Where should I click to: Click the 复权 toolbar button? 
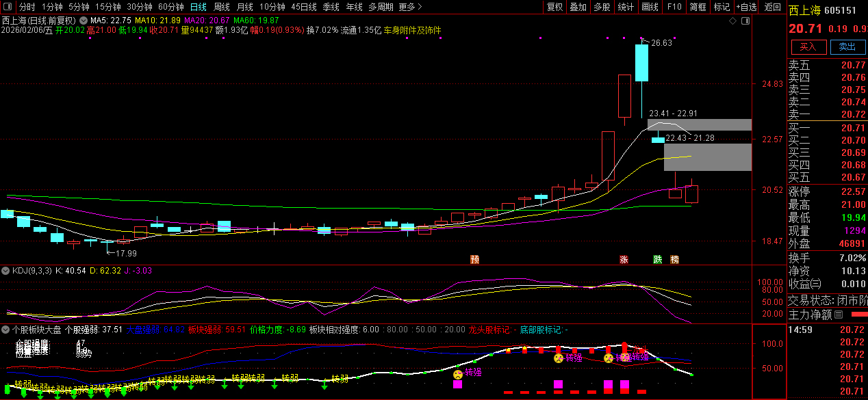click(554, 7)
